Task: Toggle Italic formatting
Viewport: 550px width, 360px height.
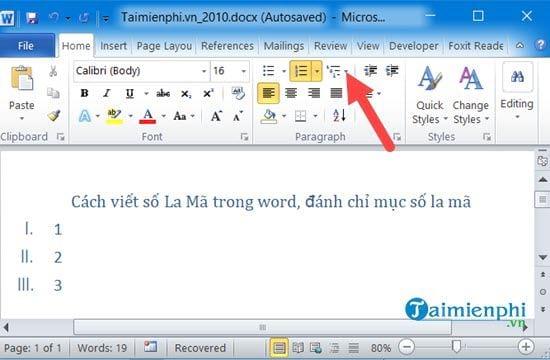Action: pyautogui.click(x=106, y=93)
